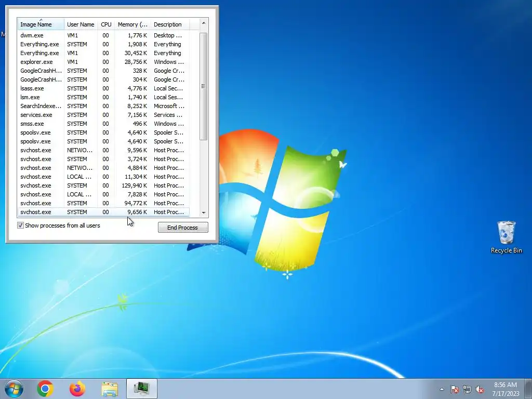Select GoogleCrashH... using 328 K
The width and height of the screenshot is (532, 399).
(x=103, y=71)
